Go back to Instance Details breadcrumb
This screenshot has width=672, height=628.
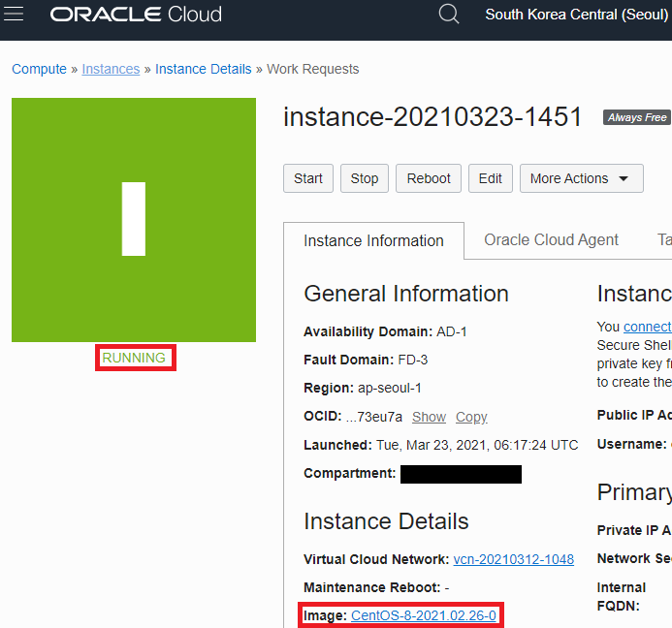(x=203, y=69)
